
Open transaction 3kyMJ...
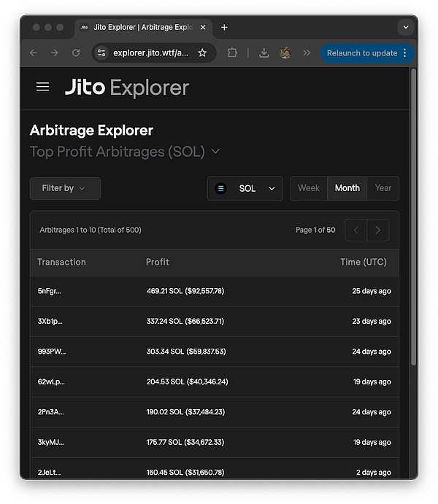click(x=51, y=442)
